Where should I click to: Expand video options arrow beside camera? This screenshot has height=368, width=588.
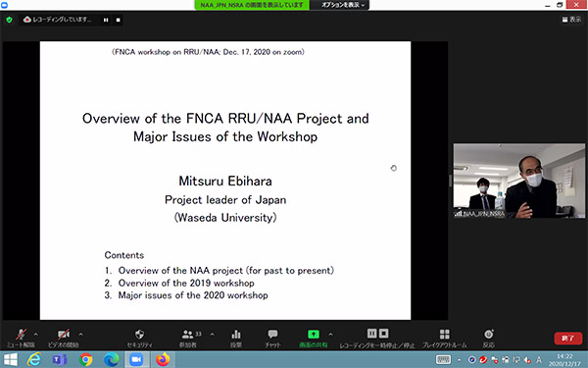[x=80, y=334]
